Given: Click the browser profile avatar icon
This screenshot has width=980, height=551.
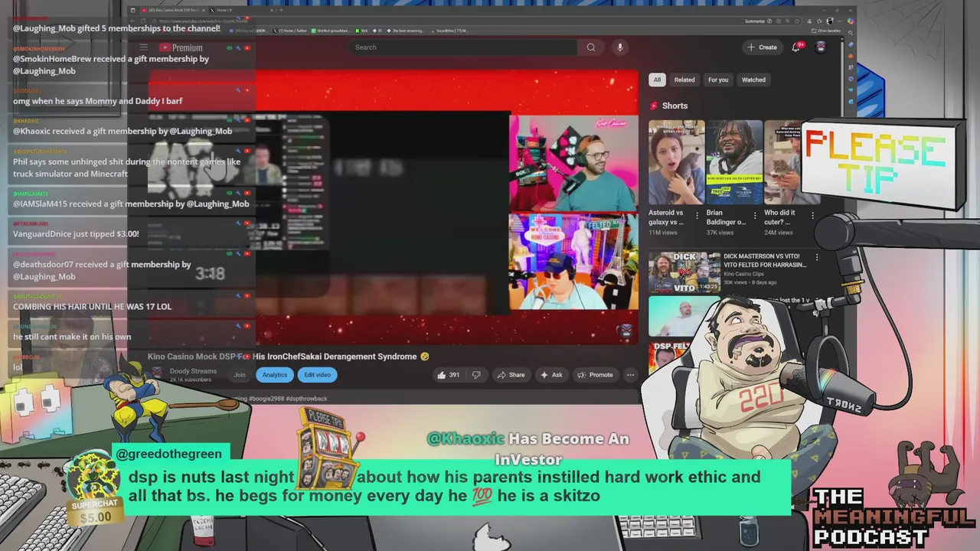Looking at the screenshot, I should pyautogui.click(x=830, y=21).
